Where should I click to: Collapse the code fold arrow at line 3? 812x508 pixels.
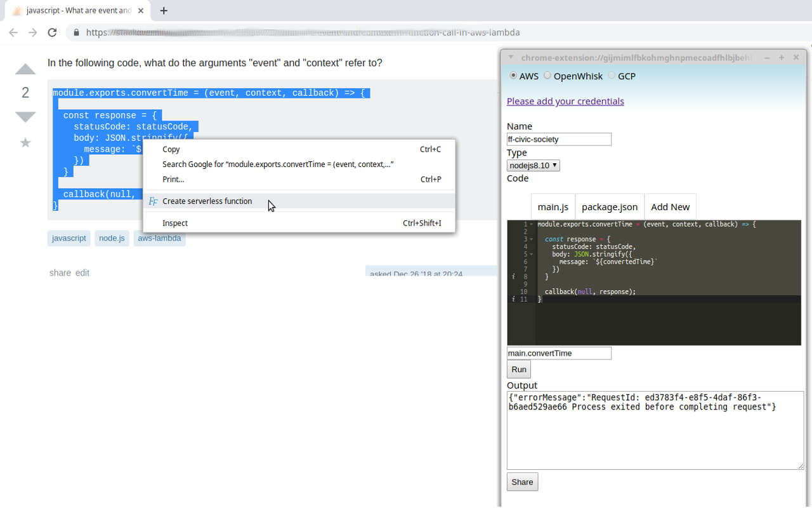(532, 239)
